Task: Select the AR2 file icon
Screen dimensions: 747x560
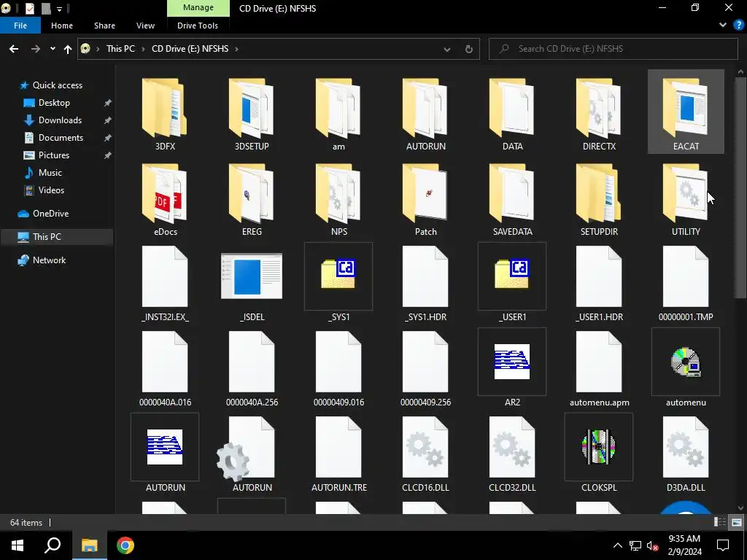Action: point(512,362)
